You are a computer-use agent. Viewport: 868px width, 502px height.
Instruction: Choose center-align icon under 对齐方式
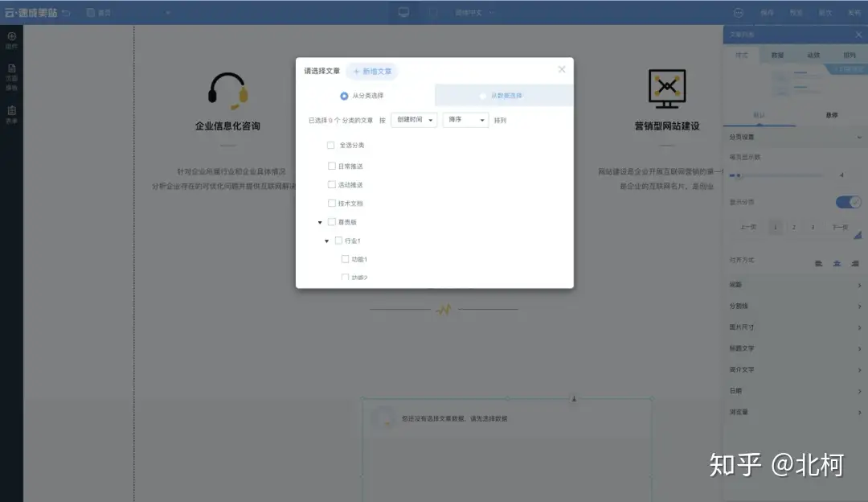click(x=837, y=263)
